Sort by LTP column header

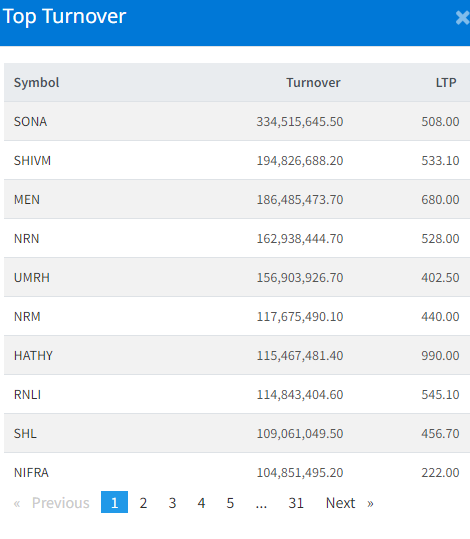(x=446, y=82)
